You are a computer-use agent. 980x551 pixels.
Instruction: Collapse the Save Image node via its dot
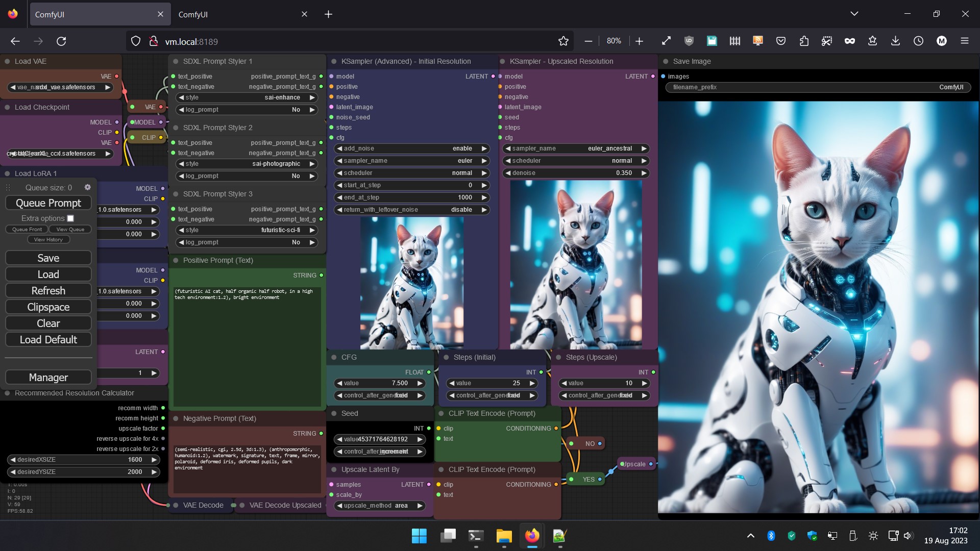[x=666, y=61]
